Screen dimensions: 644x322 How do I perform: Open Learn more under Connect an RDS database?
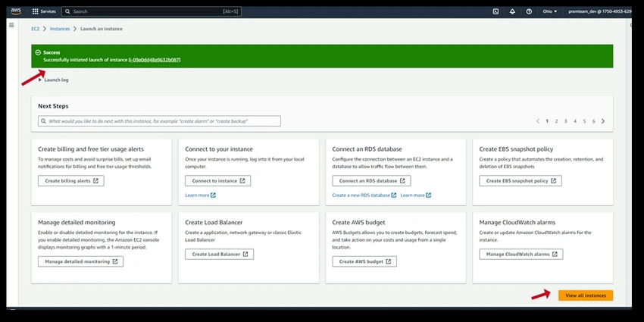pos(416,195)
